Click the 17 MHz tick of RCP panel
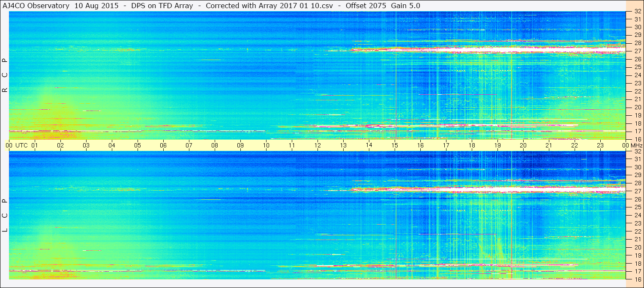This screenshot has height=288, width=644. [x=637, y=131]
